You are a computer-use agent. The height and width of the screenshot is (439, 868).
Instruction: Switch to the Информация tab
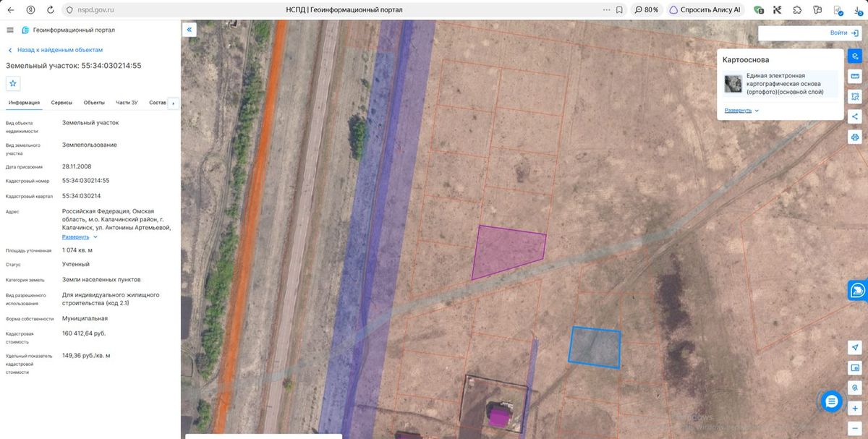[24, 103]
